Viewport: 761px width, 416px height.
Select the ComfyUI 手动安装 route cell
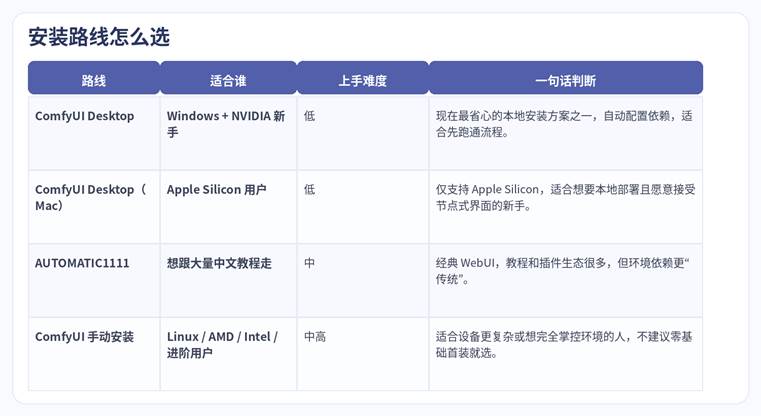(84, 337)
